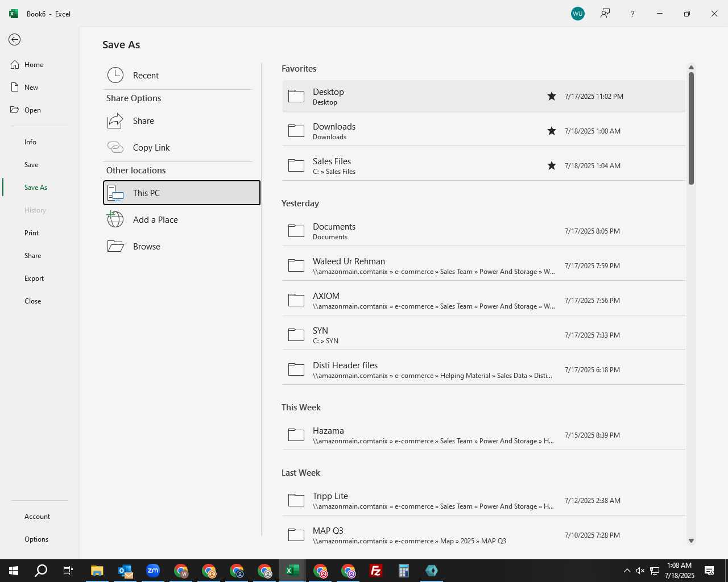Select the Recent locations clock icon

pos(115,75)
